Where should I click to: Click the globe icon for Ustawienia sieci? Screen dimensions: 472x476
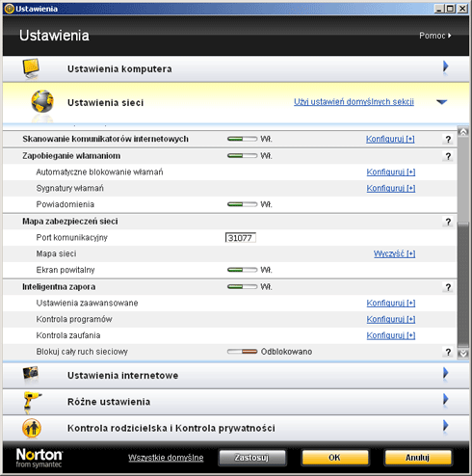point(42,101)
